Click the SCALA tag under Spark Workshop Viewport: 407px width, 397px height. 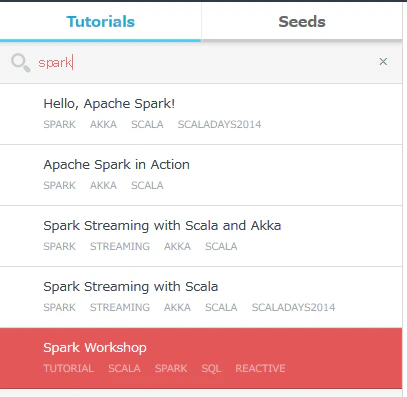point(124,368)
